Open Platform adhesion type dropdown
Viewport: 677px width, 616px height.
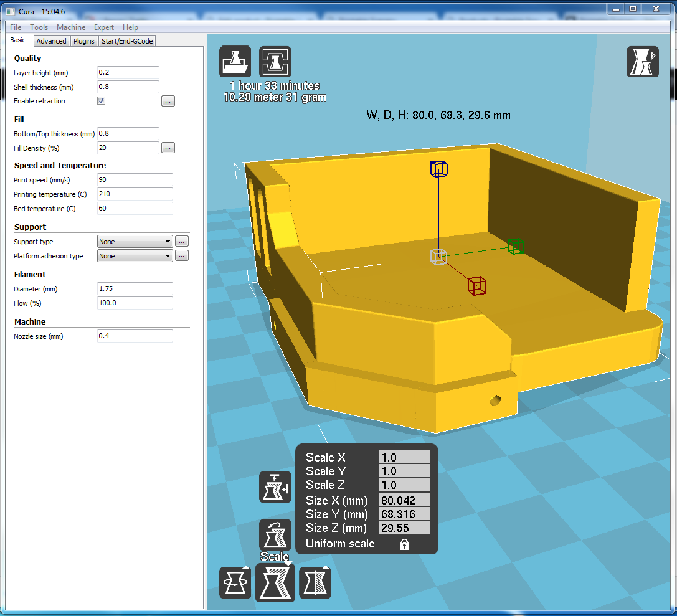[135, 256]
